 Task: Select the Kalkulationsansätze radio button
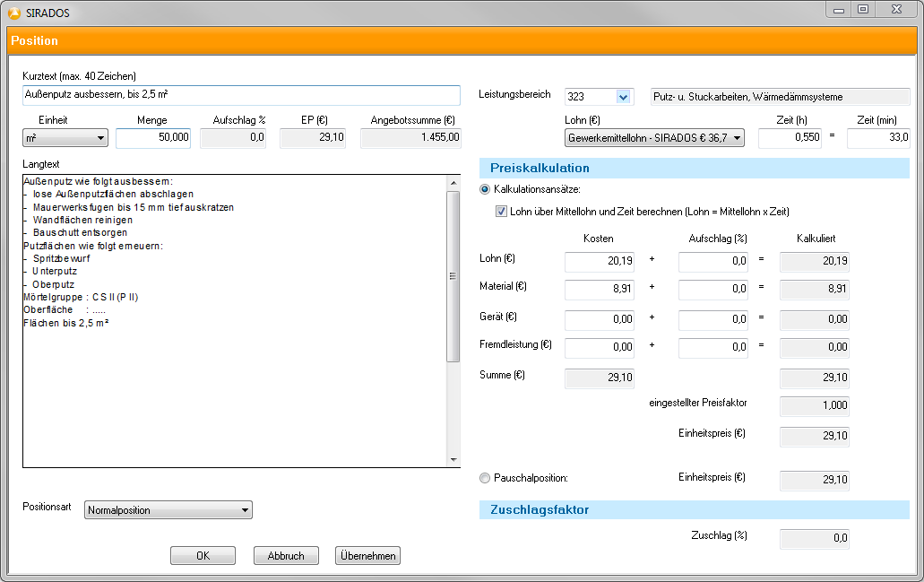(x=485, y=189)
